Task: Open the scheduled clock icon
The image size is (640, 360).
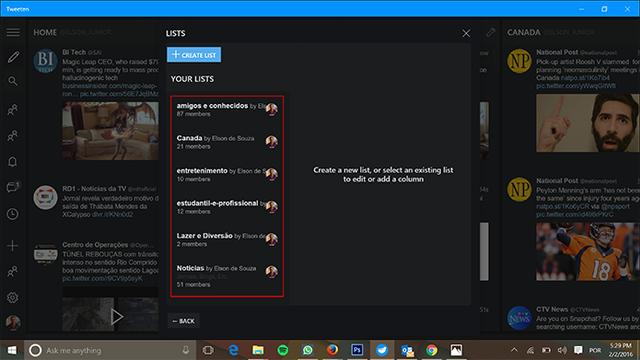Action: pyautogui.click(x=13, y=214)
